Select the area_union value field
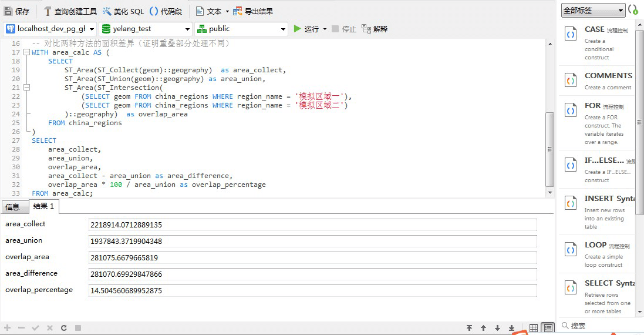 click(312, 242)
